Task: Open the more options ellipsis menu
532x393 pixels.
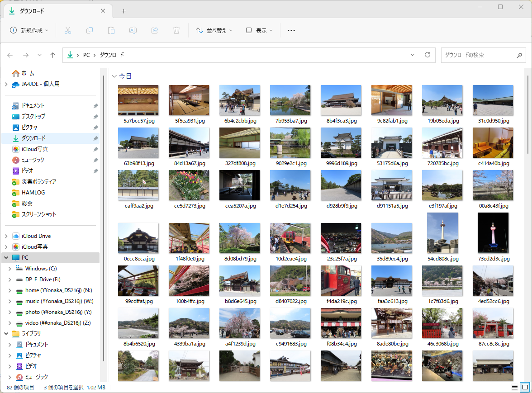Action: coord(291,30)
